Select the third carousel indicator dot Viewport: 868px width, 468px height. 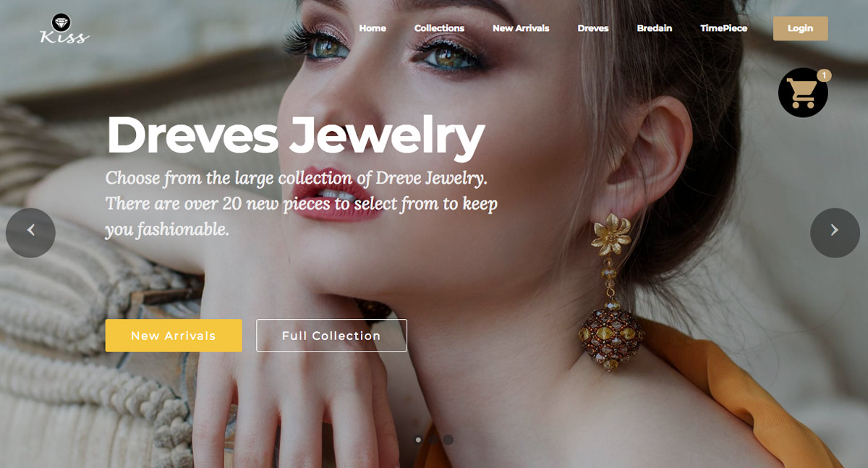(448, 440)
